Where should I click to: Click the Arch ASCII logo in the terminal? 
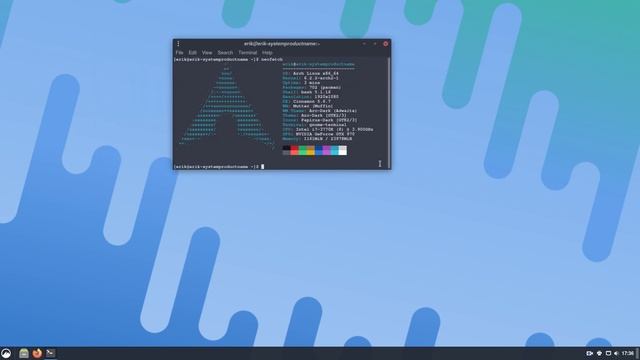coord(227,106)
